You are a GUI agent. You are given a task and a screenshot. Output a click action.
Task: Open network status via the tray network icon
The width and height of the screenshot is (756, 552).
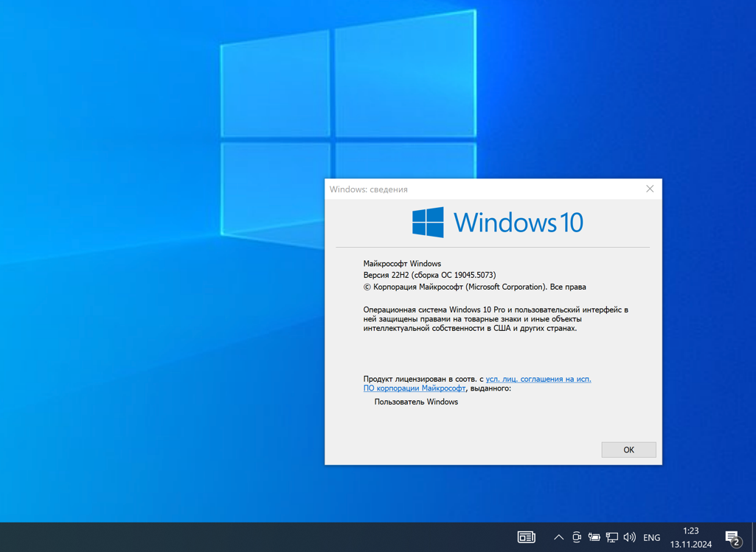611,537
